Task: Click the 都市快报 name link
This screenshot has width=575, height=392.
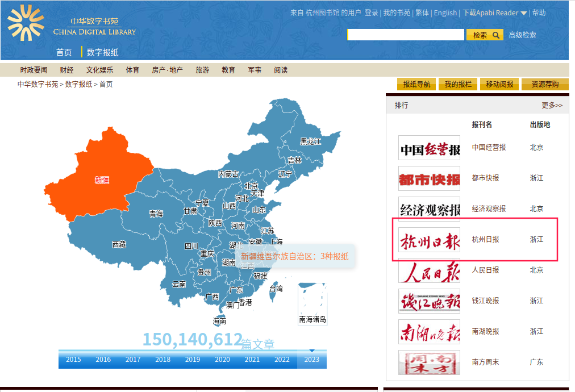Action: [486, 178]
